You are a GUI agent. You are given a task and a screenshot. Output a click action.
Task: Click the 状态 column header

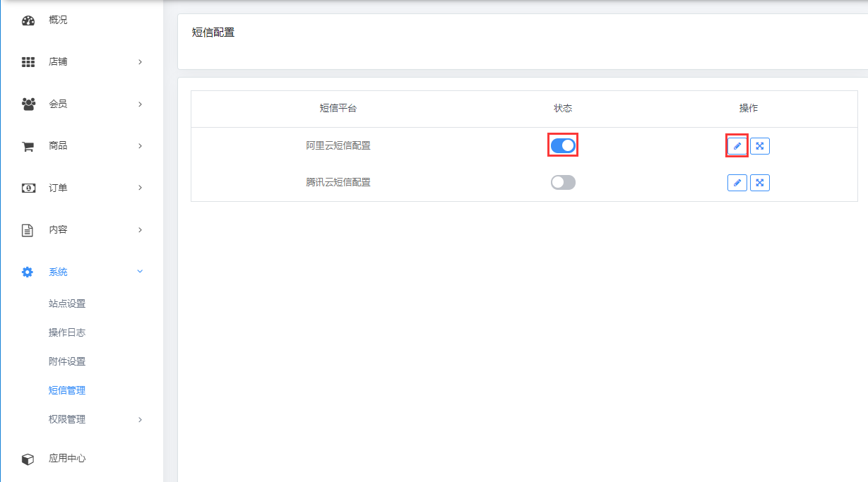click(x=563, y=109)
